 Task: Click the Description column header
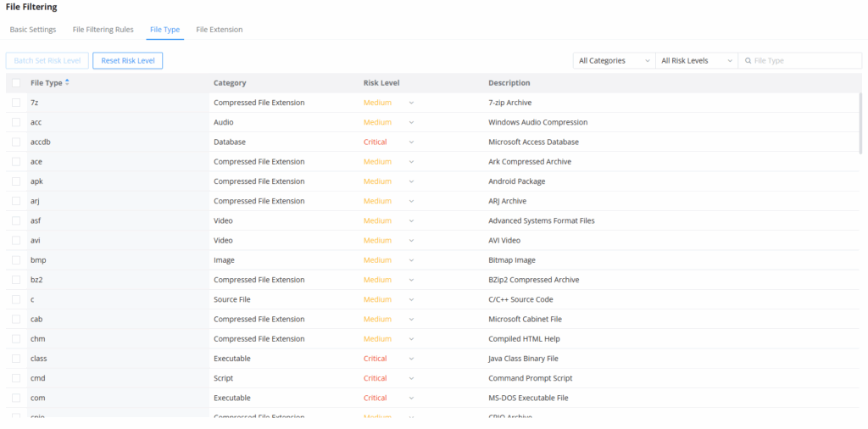[509, 83]
